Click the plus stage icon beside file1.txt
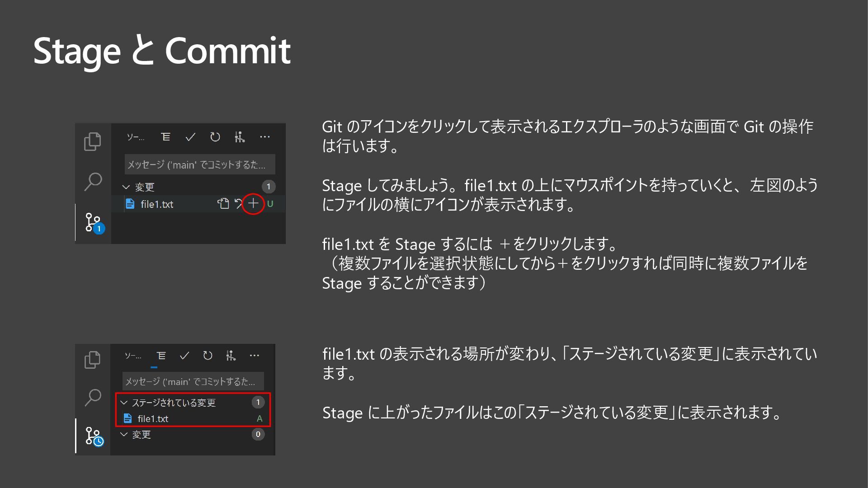Screen dimensions: 868x488 point(253,204)
